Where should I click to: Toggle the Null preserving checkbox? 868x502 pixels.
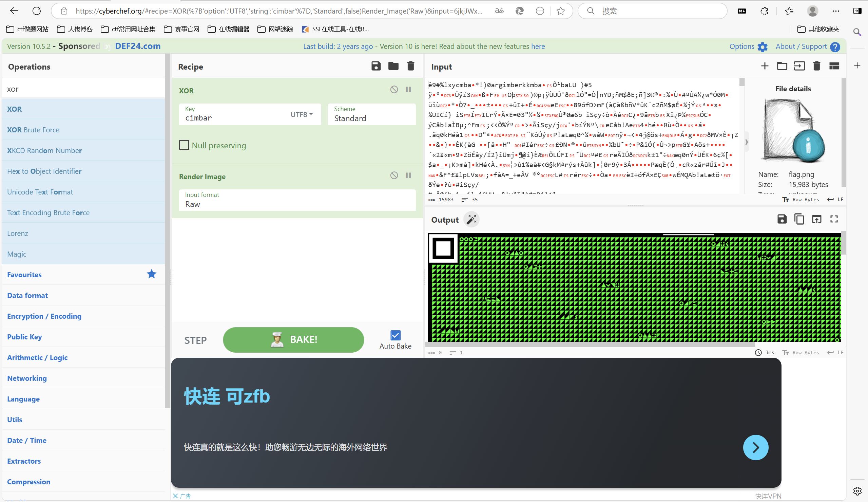point(184,145)
